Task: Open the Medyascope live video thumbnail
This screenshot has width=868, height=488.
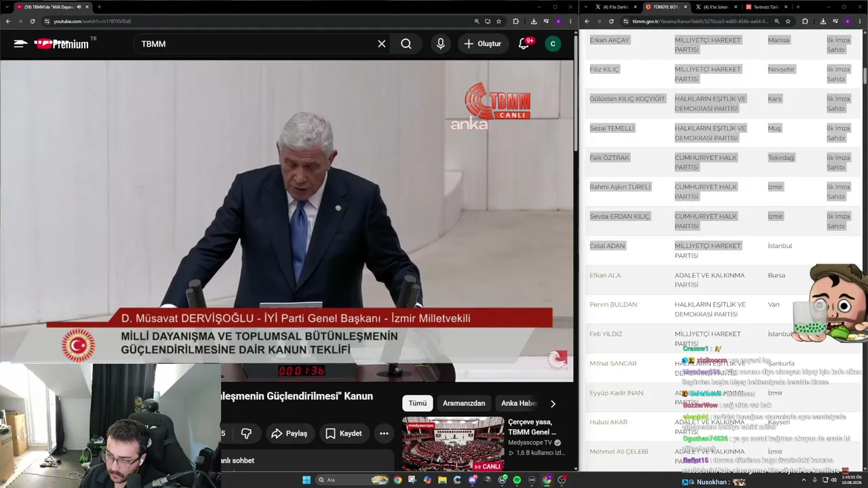Action: coord(453,444)
